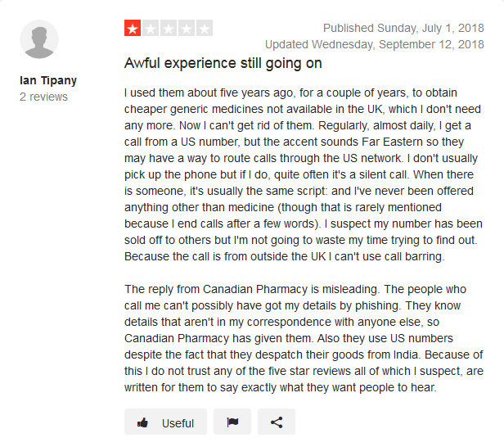Click the Published Sunday, July 1, 2018 date
The width and height of the screenshot is (504, 447).
tap(403, 28)
